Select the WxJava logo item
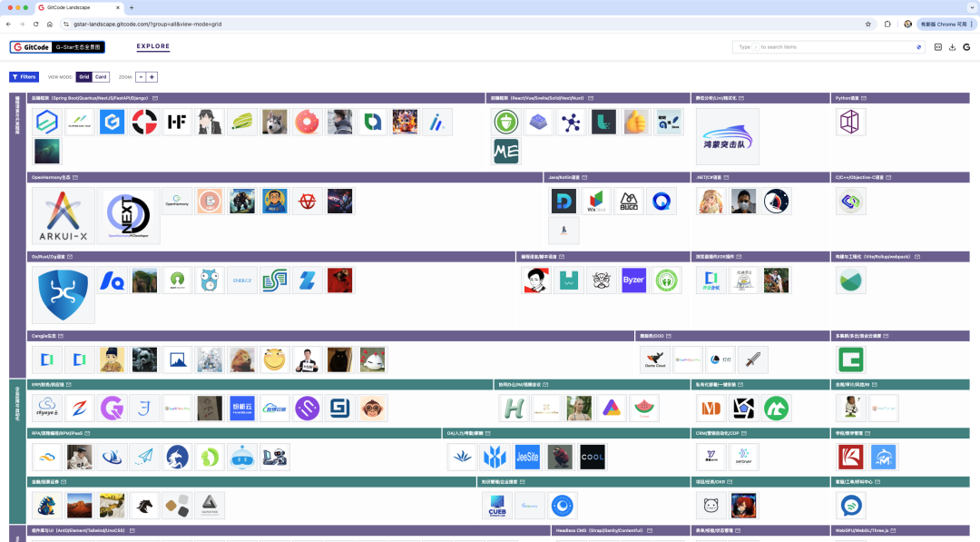 (596, 202)
